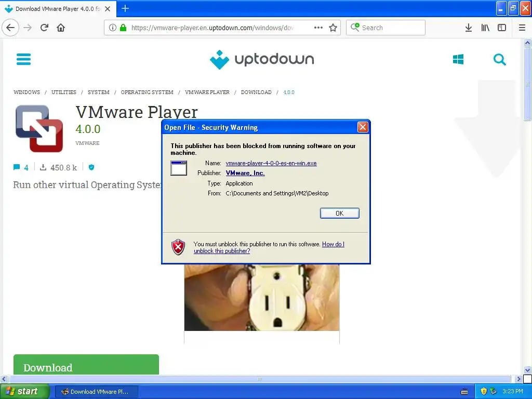Toggle the Firefox sidebar icon
Screen dimensions: 532x399
(502, 28)
